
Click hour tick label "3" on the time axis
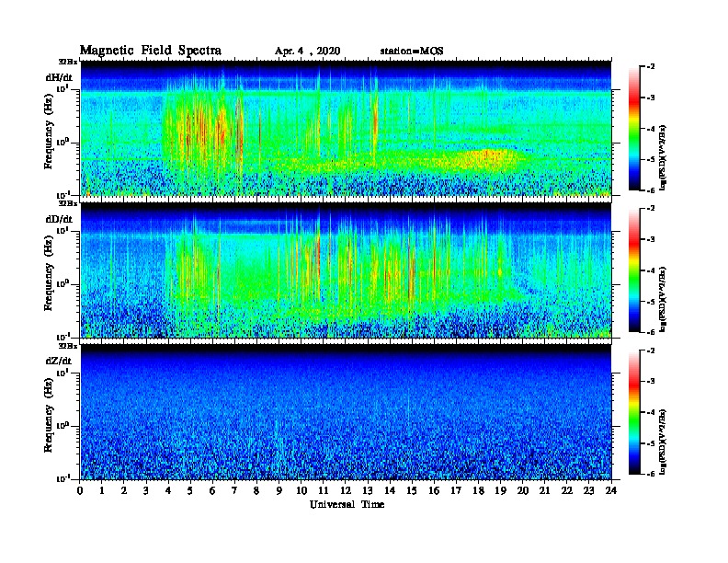point(146,490)
